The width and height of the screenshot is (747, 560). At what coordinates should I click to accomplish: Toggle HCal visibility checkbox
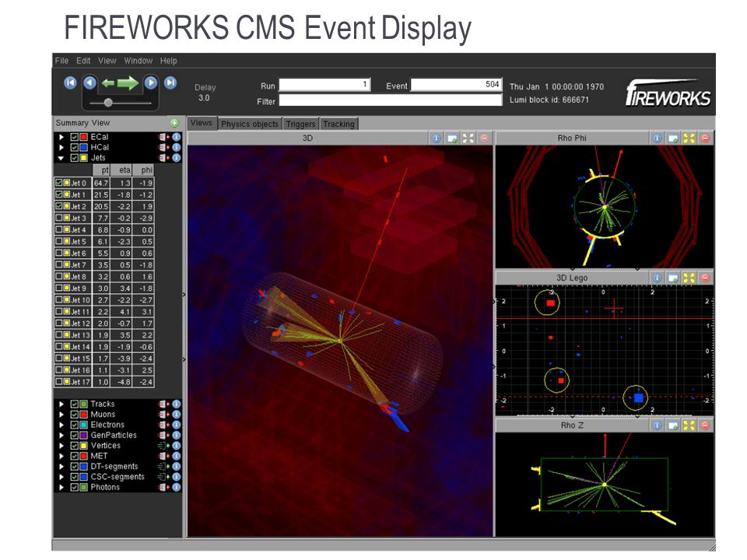[75, 148]
